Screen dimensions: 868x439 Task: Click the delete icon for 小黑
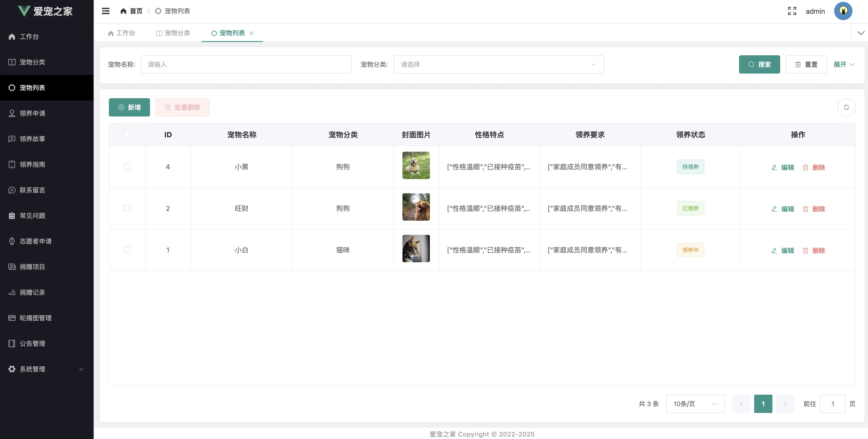[805, 167]
